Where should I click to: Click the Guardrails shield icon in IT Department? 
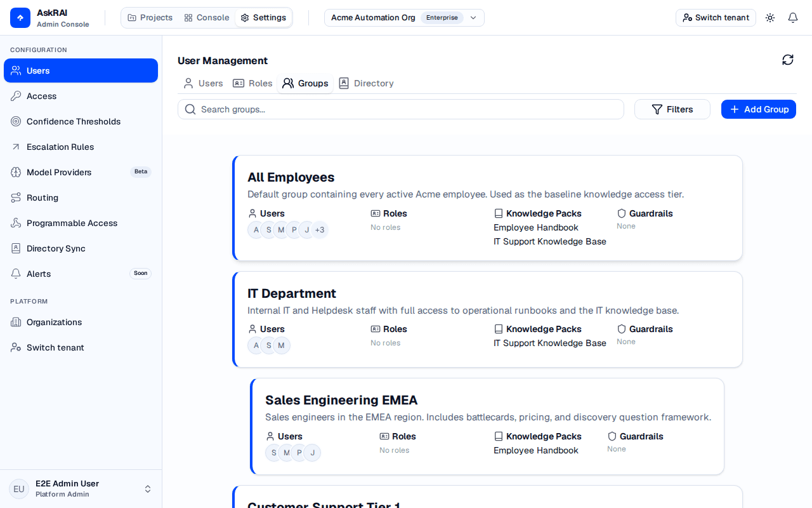[x=622, y=329]
